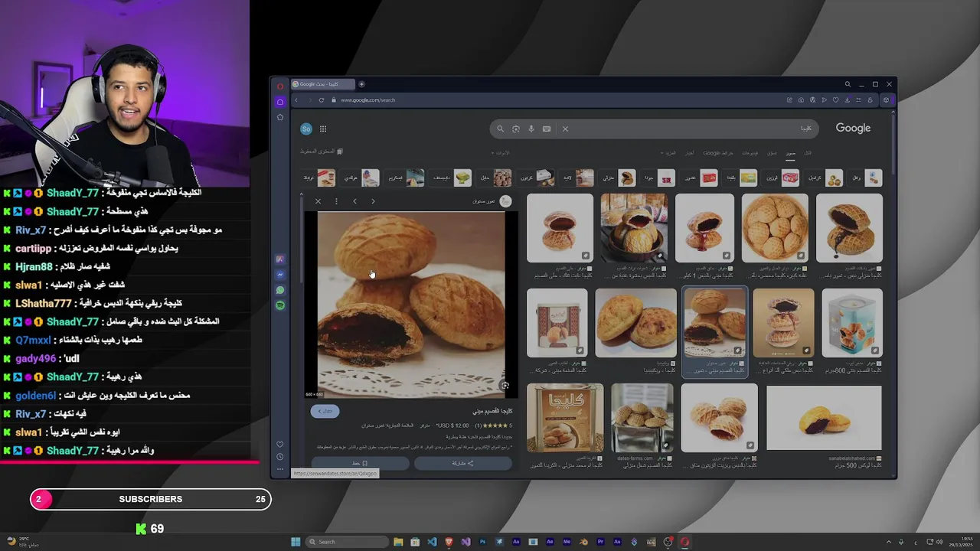
Task: Open downloads icon in address bar
Action: (x=847, y=100)
